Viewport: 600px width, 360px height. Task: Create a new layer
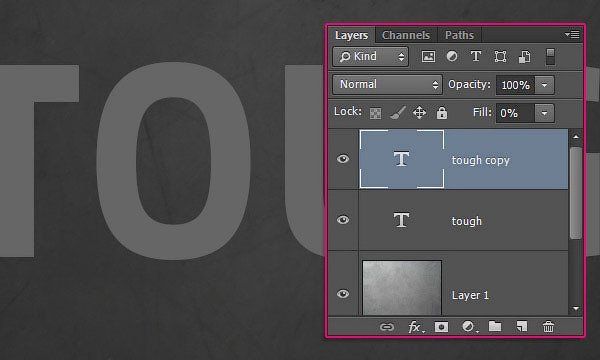click(522, 326)
